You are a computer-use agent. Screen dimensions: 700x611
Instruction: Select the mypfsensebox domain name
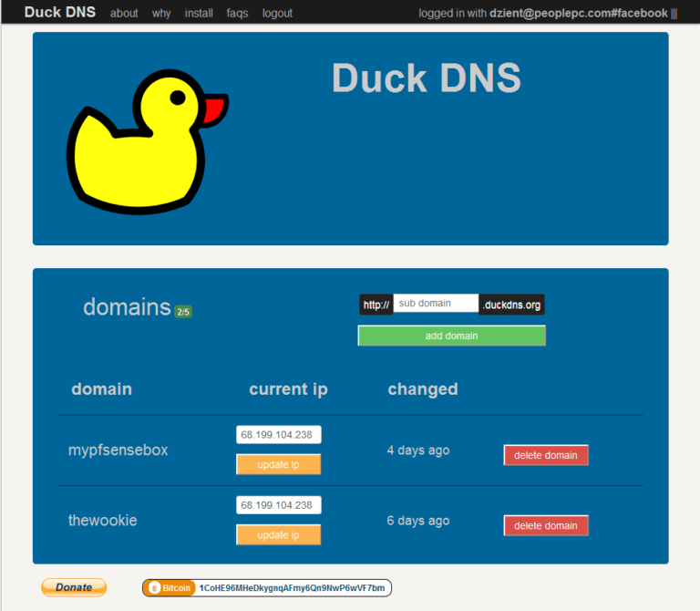pos(118,450)
